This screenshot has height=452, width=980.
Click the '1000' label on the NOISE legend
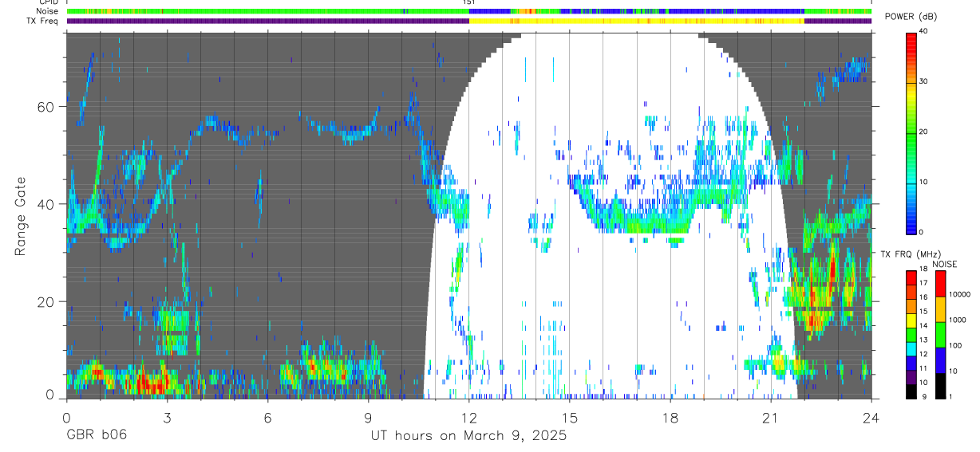click(x=958, y=319)
